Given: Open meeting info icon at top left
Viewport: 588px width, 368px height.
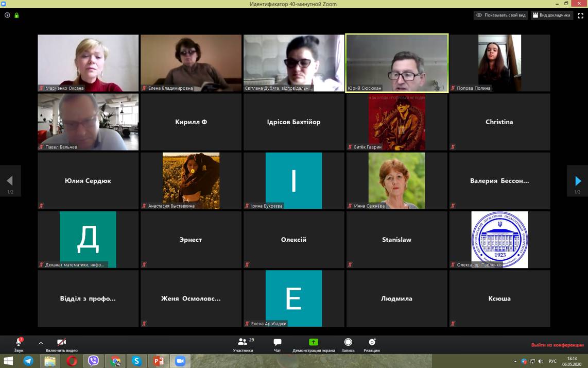Looking at the screenshot, I should [7, 15].
